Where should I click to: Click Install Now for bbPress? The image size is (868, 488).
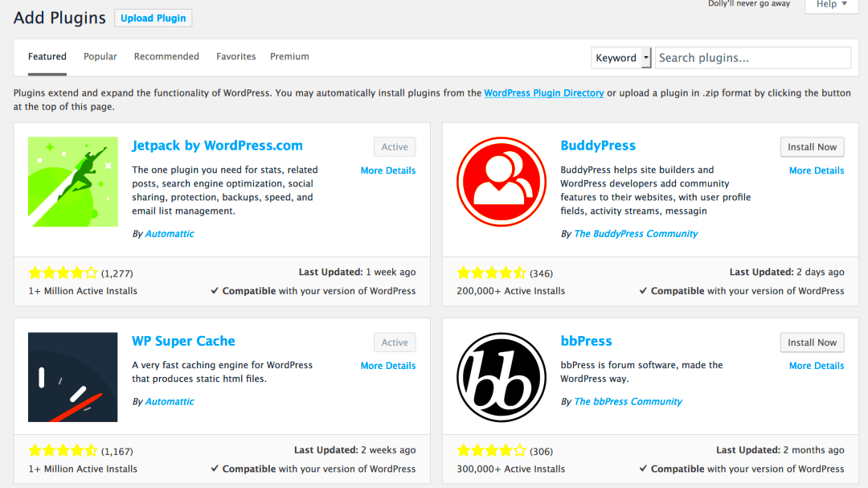click(x=812, y=342)
